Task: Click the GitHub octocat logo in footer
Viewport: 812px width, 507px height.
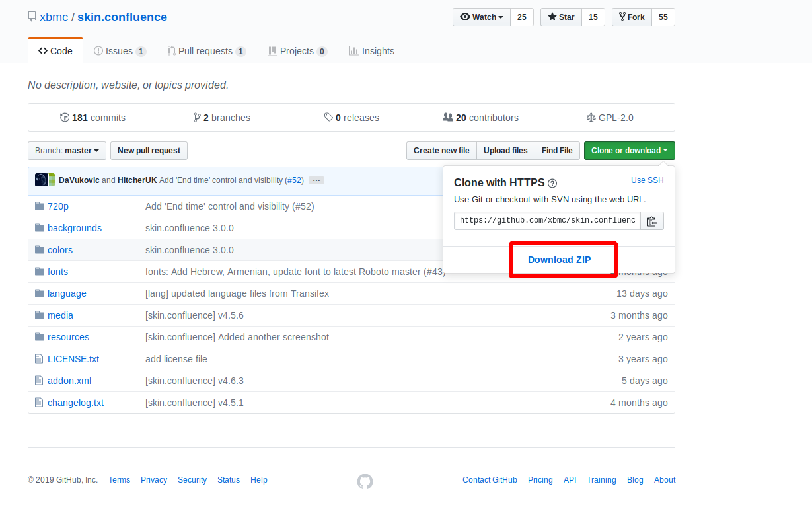Action: click(x=365, y=481)
